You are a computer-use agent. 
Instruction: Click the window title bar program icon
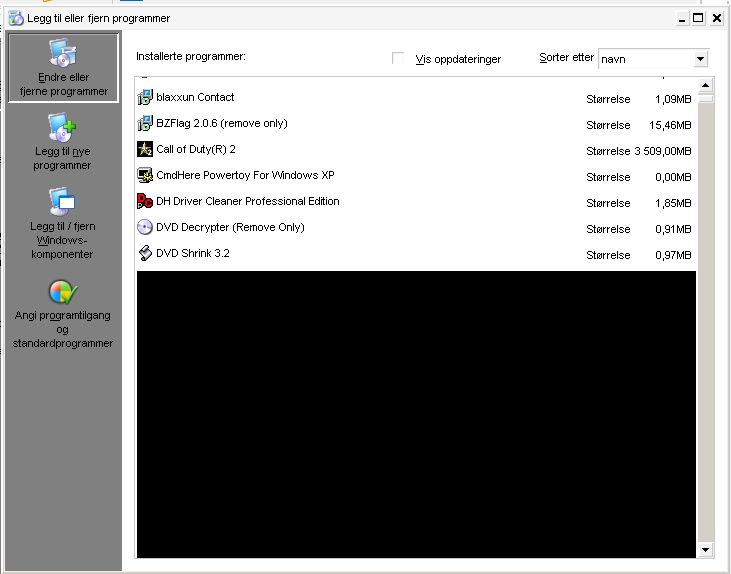(16, 18)
